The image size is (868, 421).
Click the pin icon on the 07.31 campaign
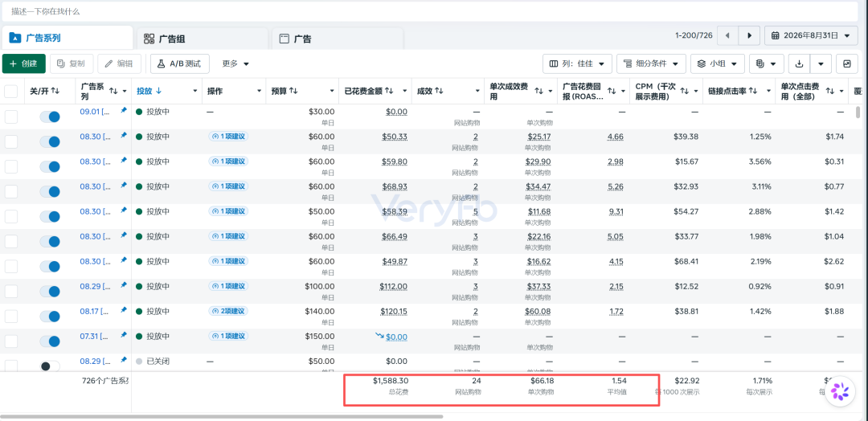pyautogui.click(x=124, y=335)
